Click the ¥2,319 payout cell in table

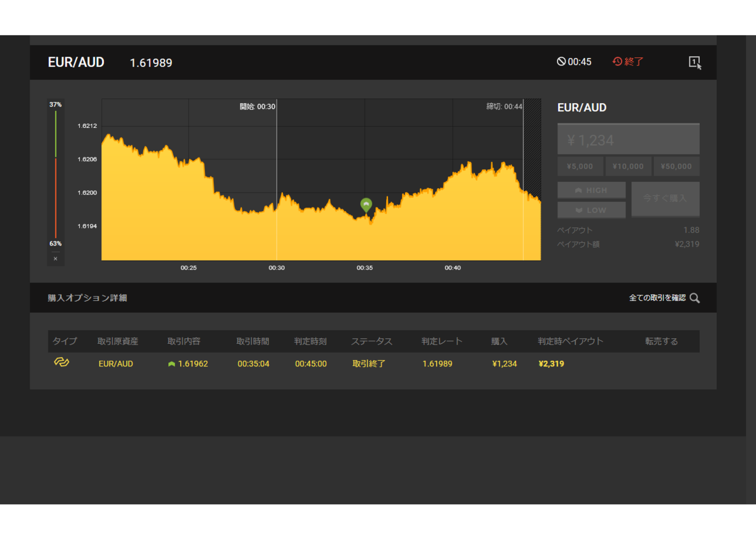[551, 364]
